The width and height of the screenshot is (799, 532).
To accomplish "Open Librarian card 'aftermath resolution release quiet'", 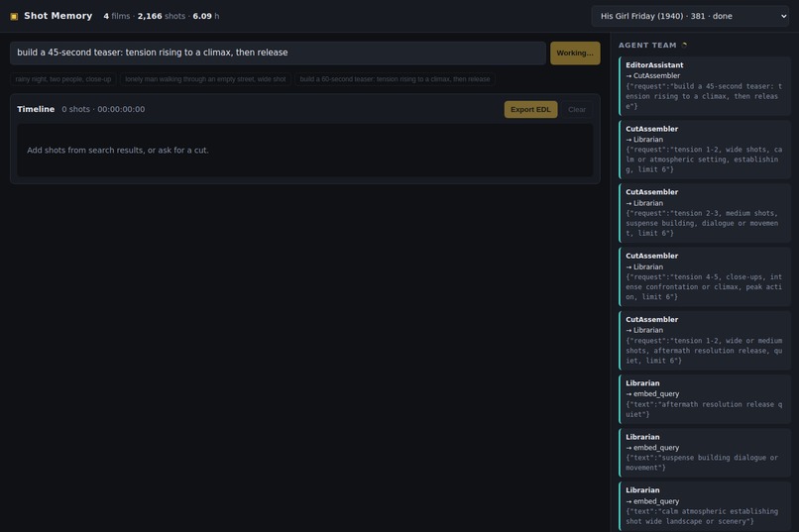I will tap(705, 399).
